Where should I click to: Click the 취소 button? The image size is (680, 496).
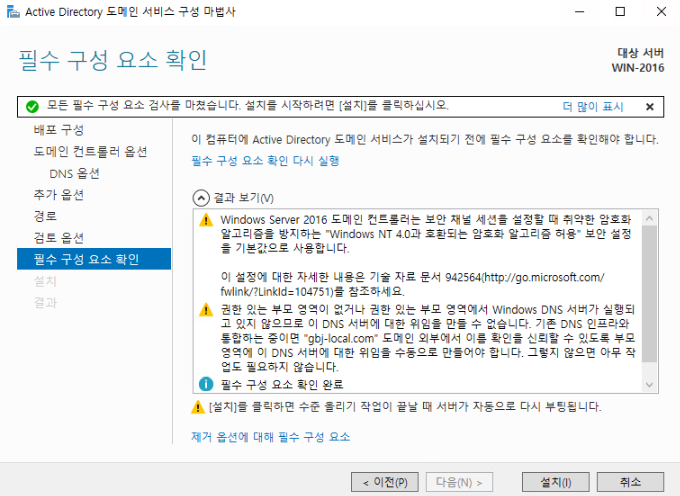pos(630,482)
